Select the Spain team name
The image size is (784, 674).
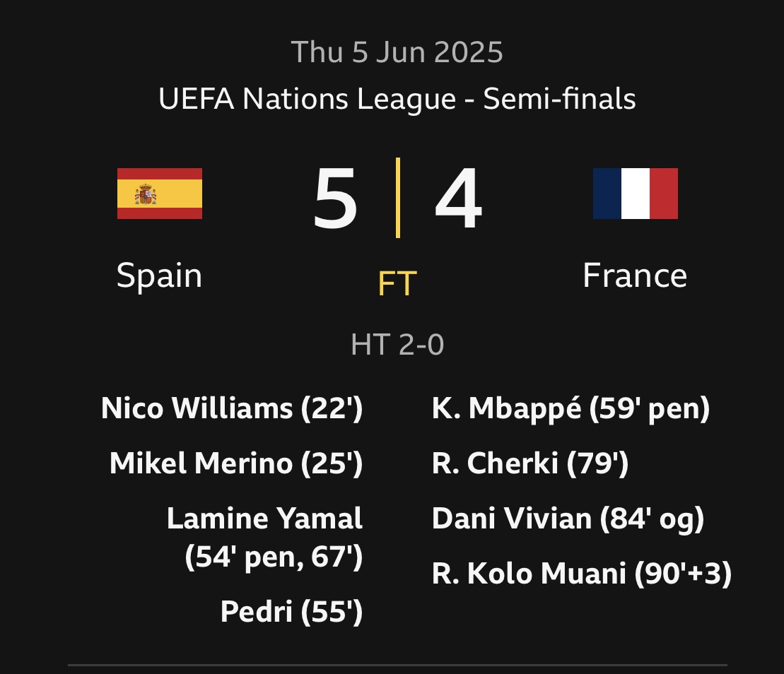160,276
